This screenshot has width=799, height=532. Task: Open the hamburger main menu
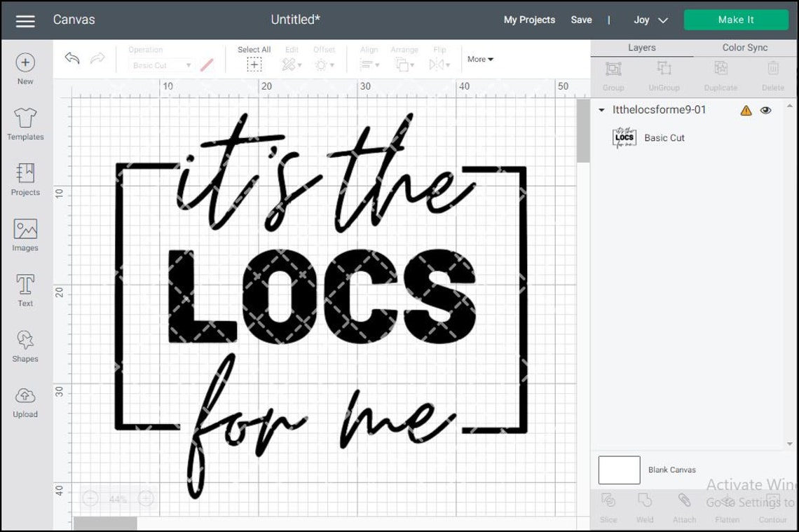[x=25, y=20]
